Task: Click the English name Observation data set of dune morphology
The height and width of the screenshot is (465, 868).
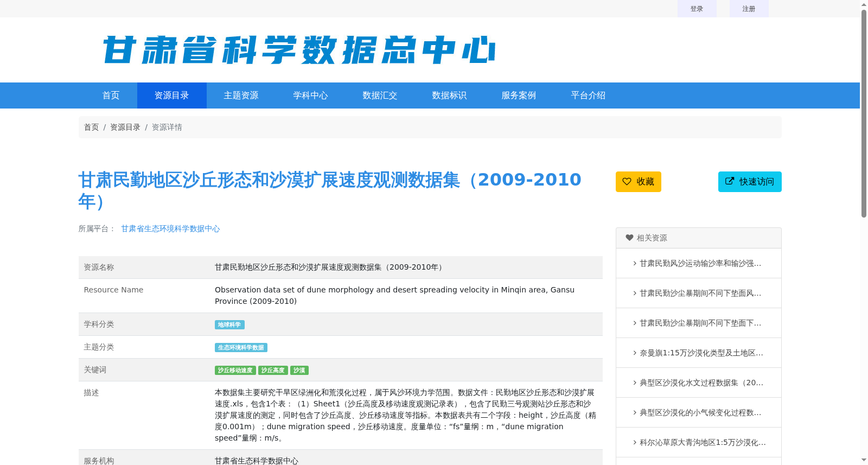Action: coord(394,296)
